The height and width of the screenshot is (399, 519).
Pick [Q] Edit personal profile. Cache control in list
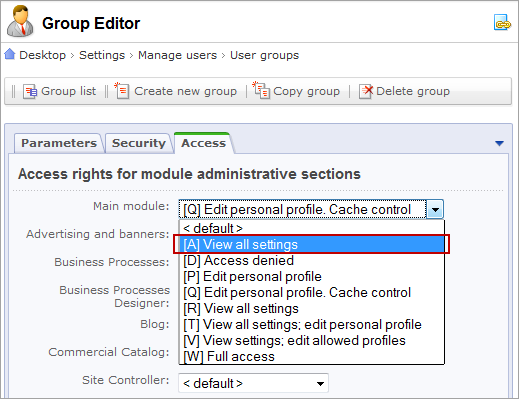click(312, 292)
